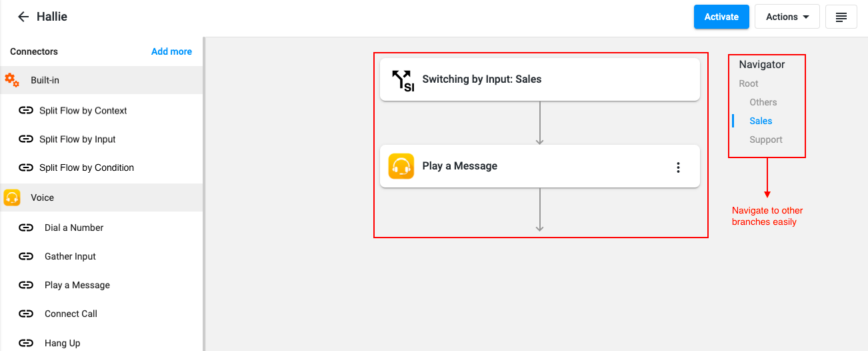Select Root in the Navigator

click(749, 83)
